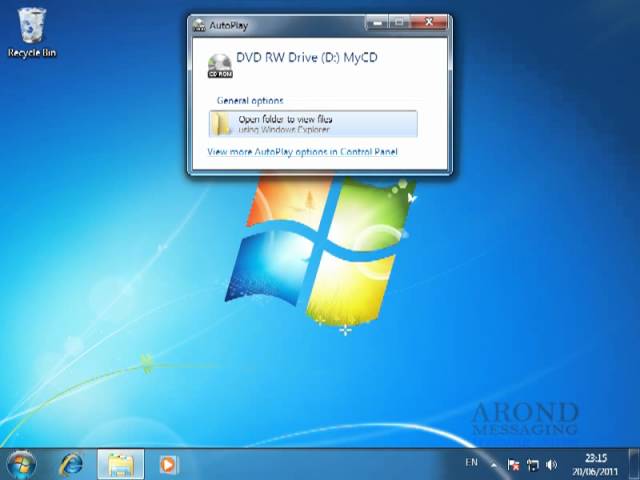Open Windows Explorer taskbar button

(x=121, y=464)
